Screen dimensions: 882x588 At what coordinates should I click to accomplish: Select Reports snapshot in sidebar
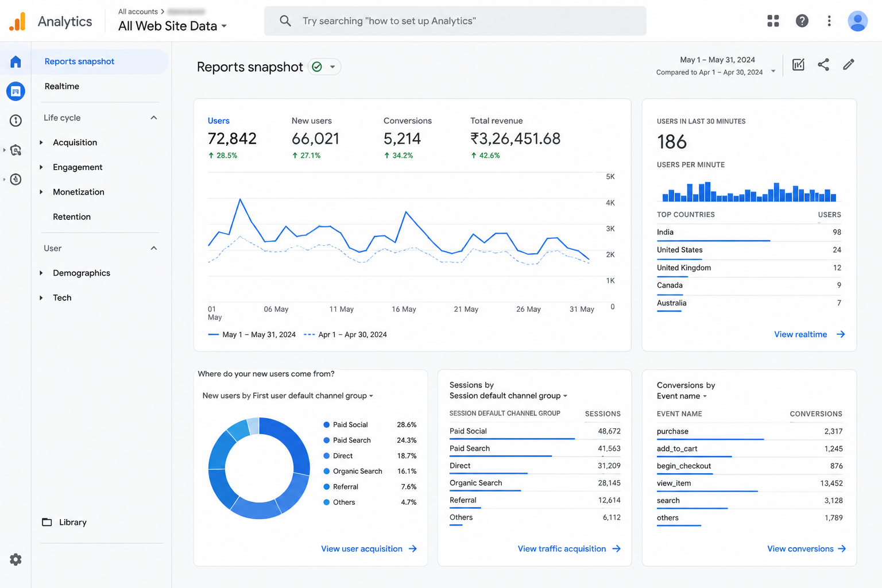tap(100, 61)
